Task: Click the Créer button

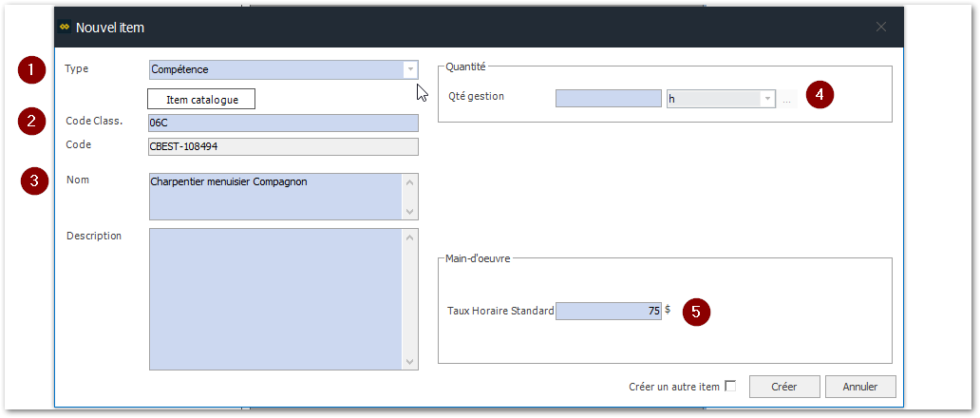Action: pyautogui.click(x=783, y=387)
